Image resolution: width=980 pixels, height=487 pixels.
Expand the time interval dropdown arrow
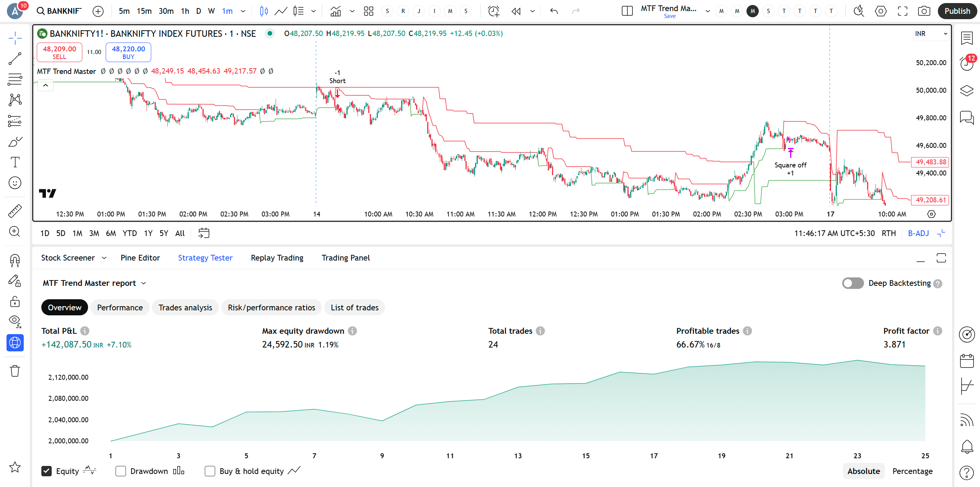243,11
